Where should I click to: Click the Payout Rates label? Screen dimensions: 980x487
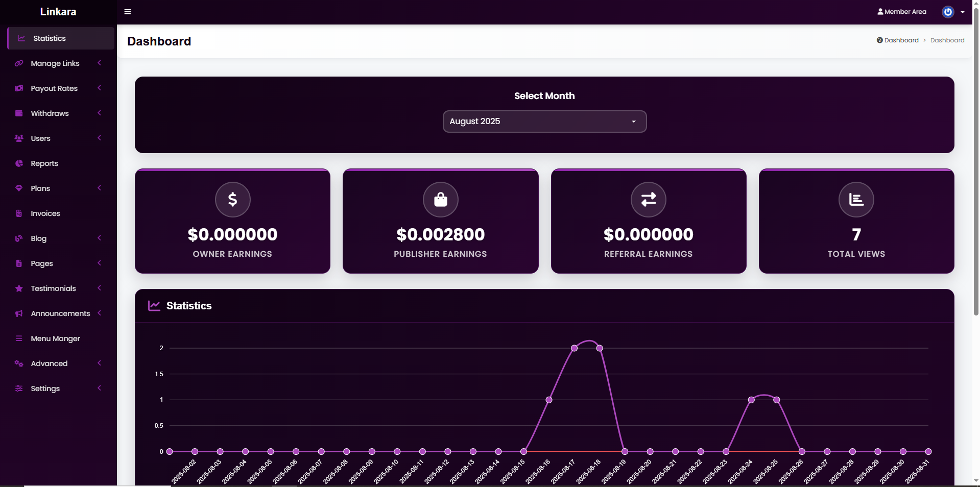pyautogui.click(x=54, y=88)
